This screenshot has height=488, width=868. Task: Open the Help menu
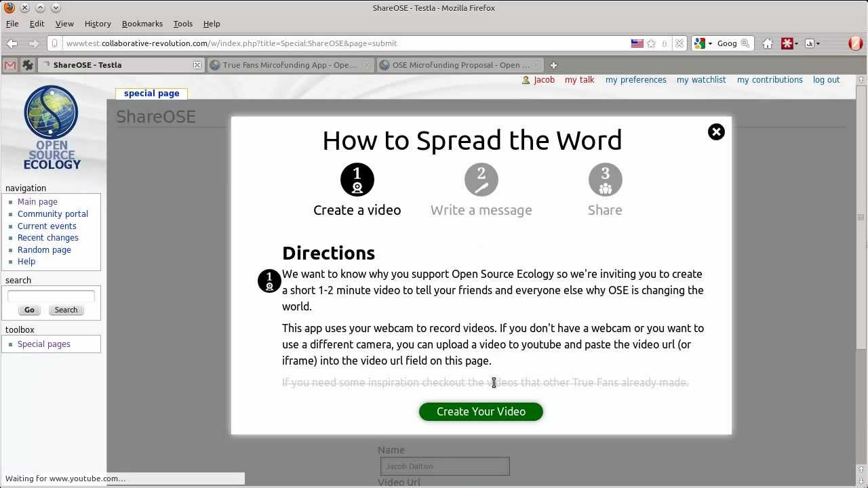tap(212, 24)
